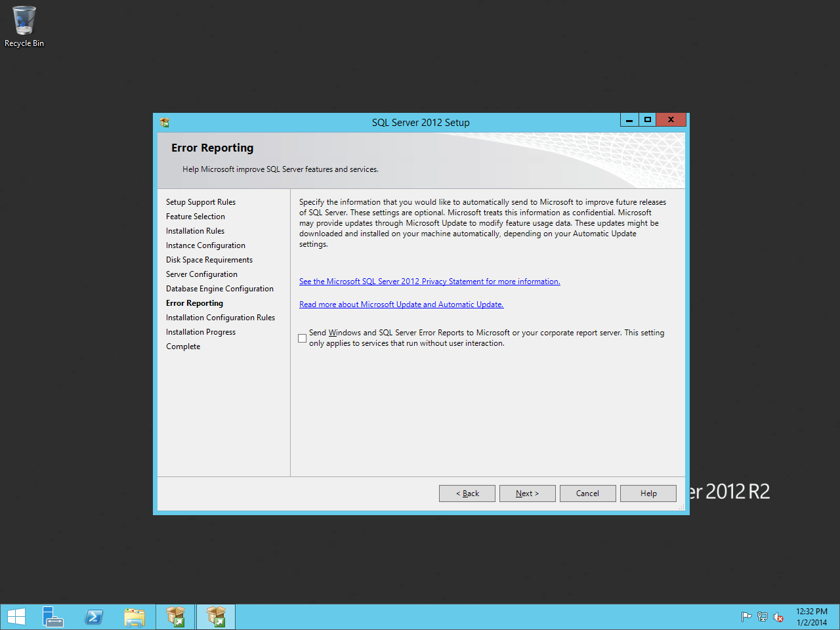The width and height of the screenshot is (840, 630).
Task: Open the Microsoft Update and Automatic Update link
Action: click(402, 304)
